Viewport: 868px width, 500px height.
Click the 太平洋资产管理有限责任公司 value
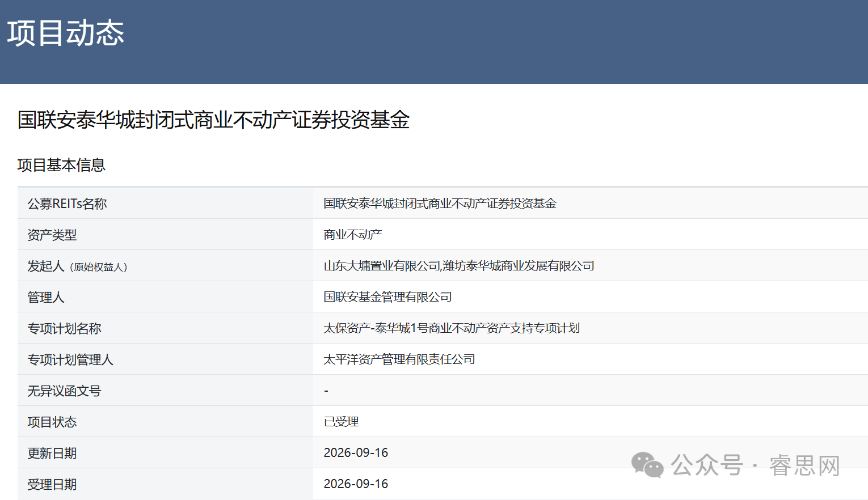399,359
